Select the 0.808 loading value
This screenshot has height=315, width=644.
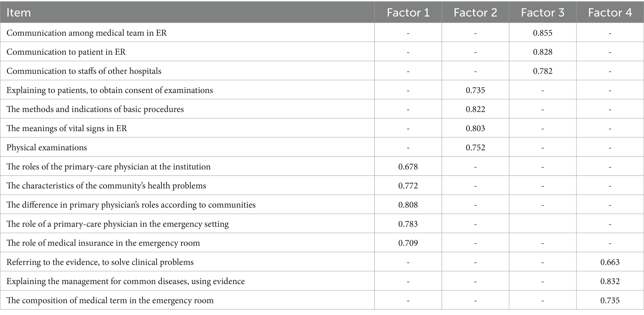click(408, 205)
